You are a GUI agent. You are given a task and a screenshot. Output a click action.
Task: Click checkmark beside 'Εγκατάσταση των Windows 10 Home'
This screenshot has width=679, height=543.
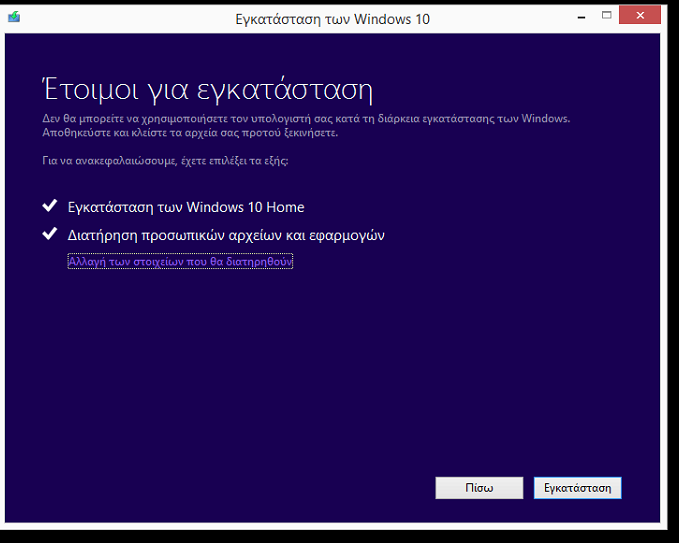(x=50, y=206)
